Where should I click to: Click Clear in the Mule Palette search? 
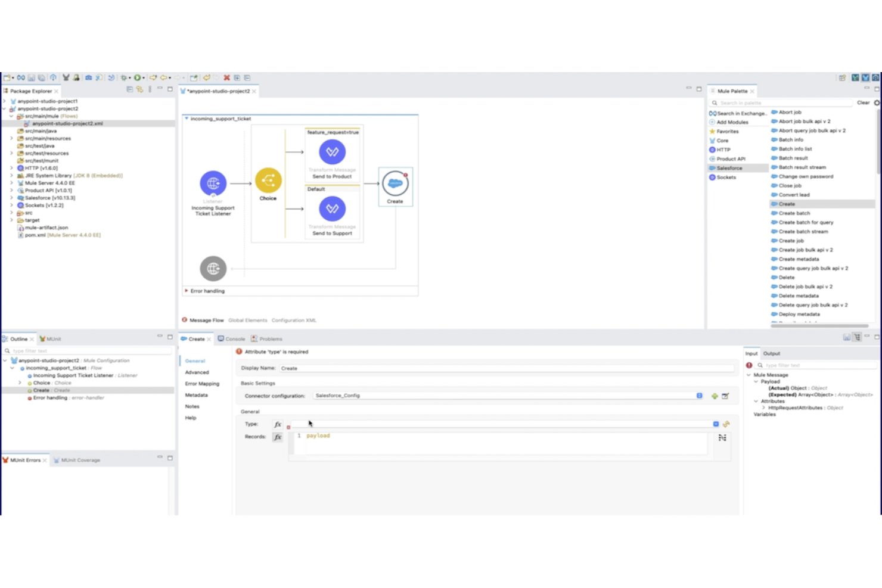[862, 102]
